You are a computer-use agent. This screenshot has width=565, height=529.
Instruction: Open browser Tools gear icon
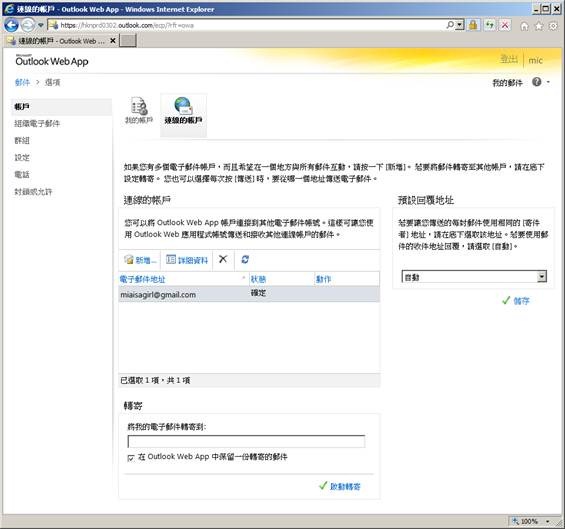[x=553, y=26]
